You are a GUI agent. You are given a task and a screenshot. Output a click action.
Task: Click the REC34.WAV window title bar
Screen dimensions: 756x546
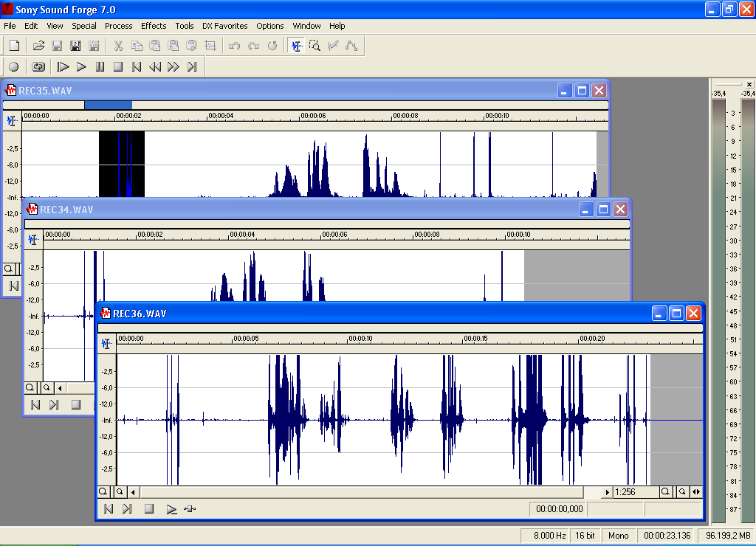[295, 210]
